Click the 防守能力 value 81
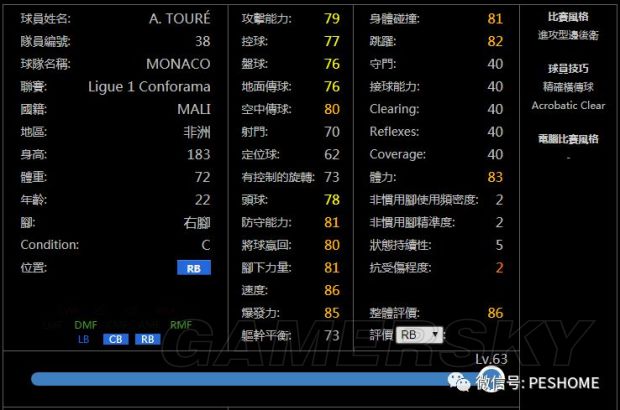Image resolution: width=620 pixels, height=410 pixels. coord(332,223)
